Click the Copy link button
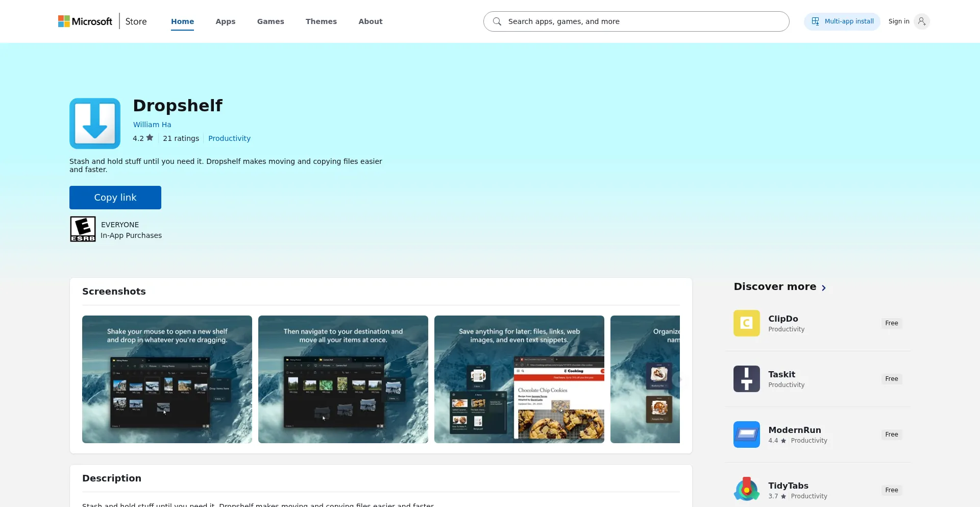The width and height of the screenshot is (980, 507). click(115, 198)
